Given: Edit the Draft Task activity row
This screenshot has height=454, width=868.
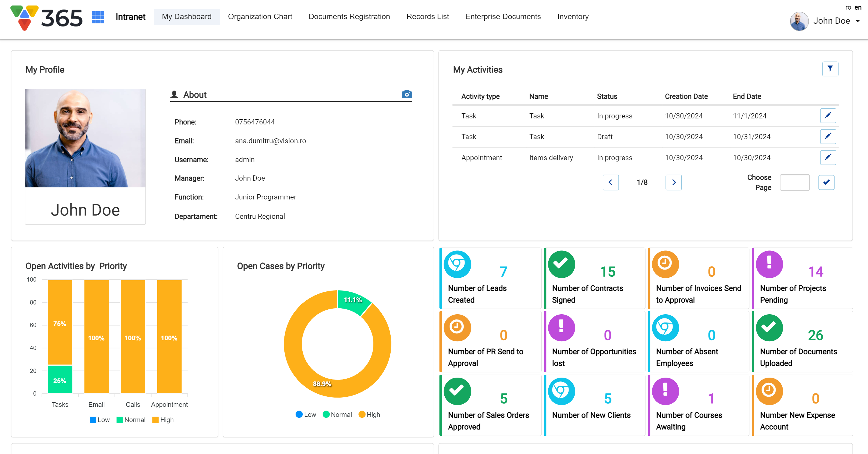Looking at the screenshot, I should pyautogui.click(x=828, y=136).
